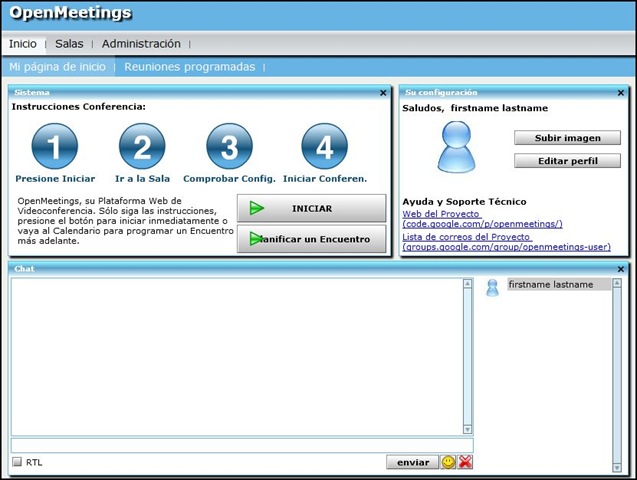This screenshot has width=637, height=480.
Task: Open Lista de correos del Proyecto link
Action: point(506,242)
